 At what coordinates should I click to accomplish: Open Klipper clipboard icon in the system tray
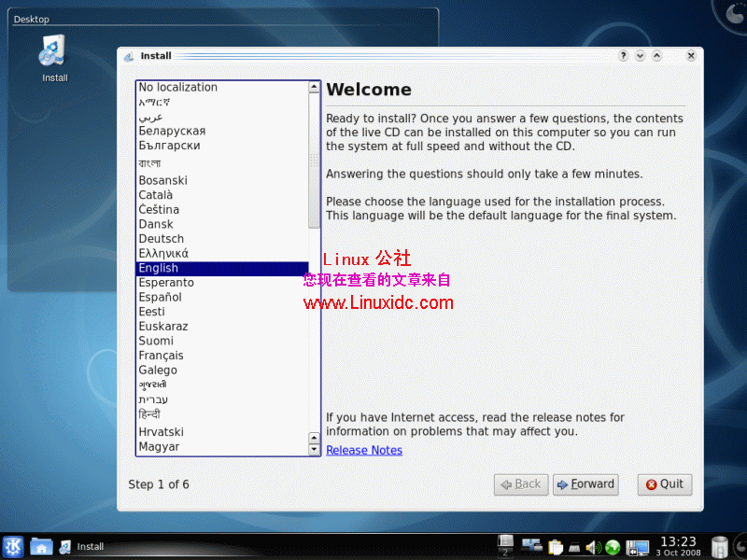click(557, 547)
